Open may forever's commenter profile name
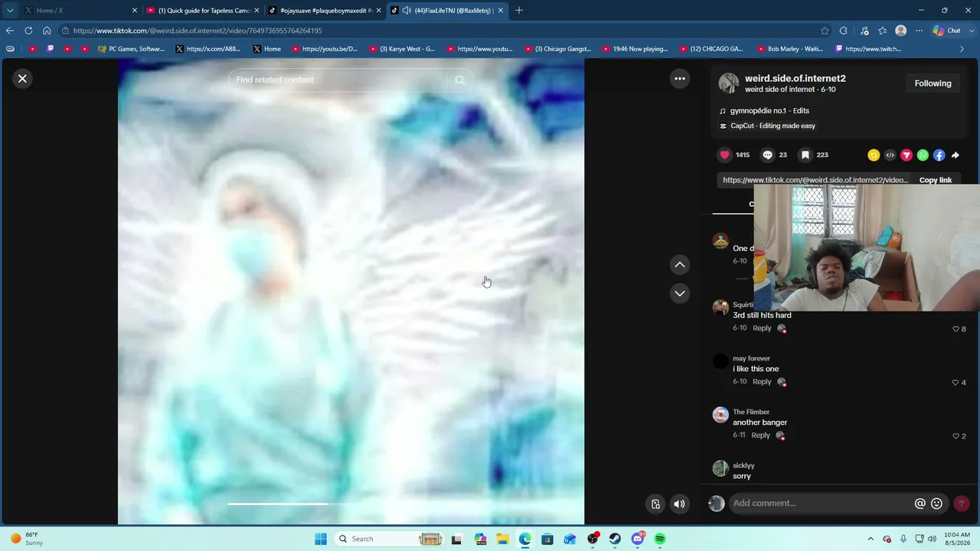Screen dimensions: 980x551 click(751, 358)
